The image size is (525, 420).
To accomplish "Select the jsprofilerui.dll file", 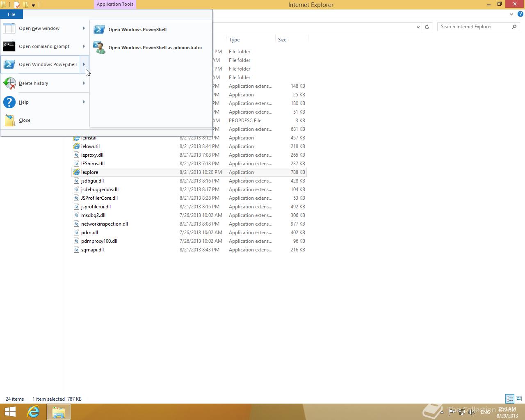I will coord(96,207).
